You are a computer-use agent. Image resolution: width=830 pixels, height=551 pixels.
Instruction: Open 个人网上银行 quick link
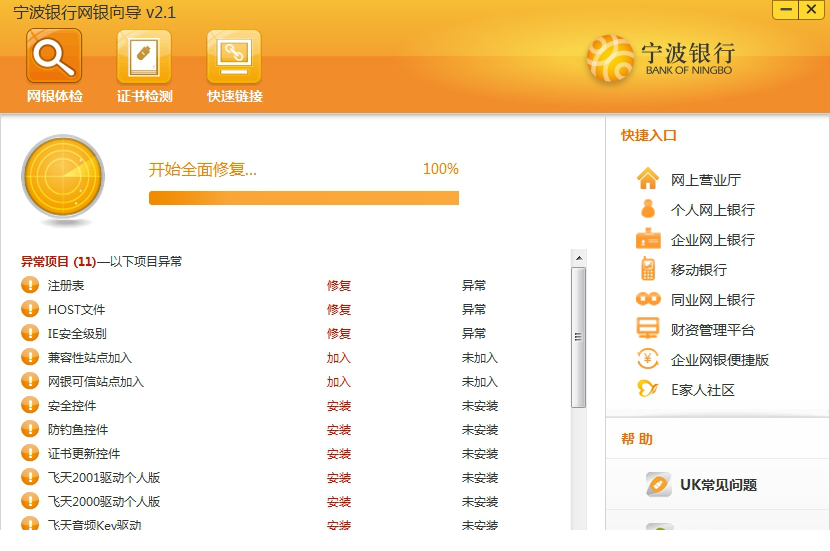712,210
